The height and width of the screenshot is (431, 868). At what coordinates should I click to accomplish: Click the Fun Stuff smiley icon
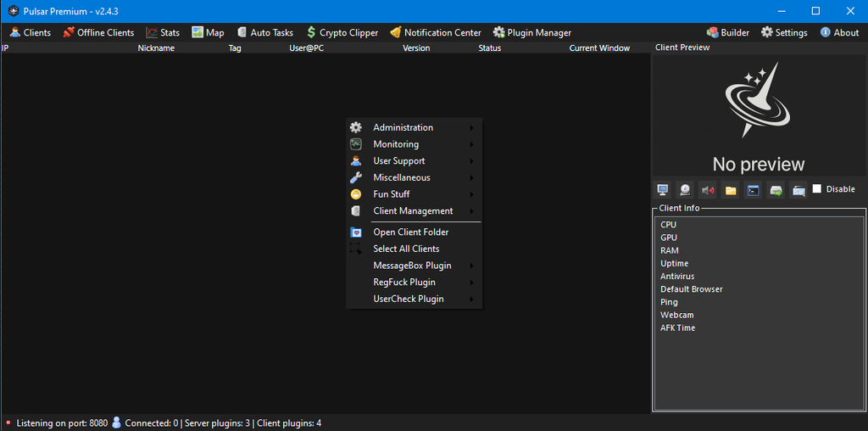356,194
